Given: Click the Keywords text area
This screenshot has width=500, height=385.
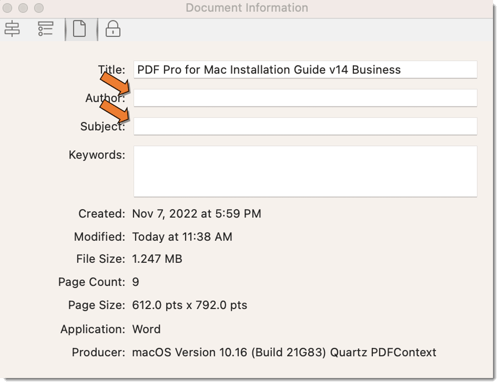Looking at the screenshot, I should click(305, 171).
